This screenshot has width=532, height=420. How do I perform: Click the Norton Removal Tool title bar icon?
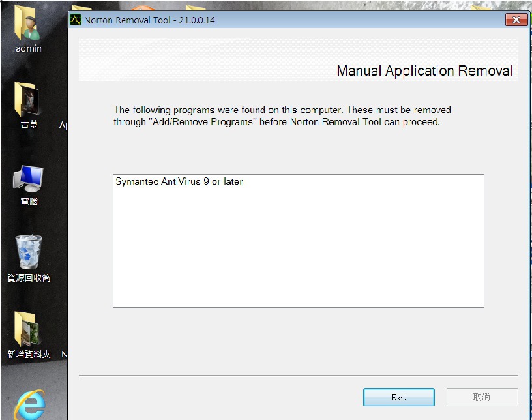[76, 20]
